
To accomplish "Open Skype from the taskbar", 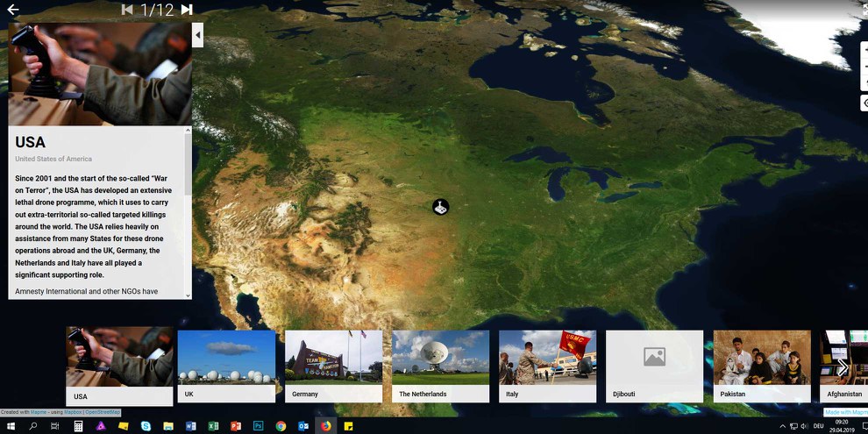I will point(146,426).
